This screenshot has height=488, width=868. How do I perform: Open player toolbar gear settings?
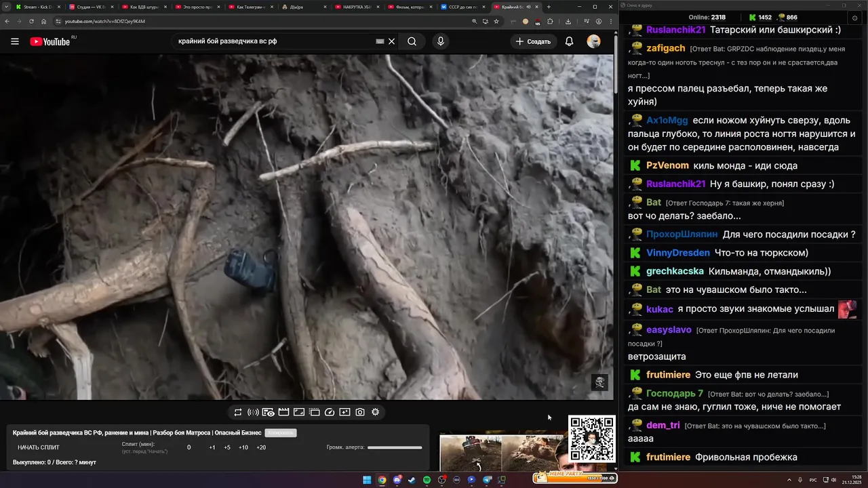375,412
